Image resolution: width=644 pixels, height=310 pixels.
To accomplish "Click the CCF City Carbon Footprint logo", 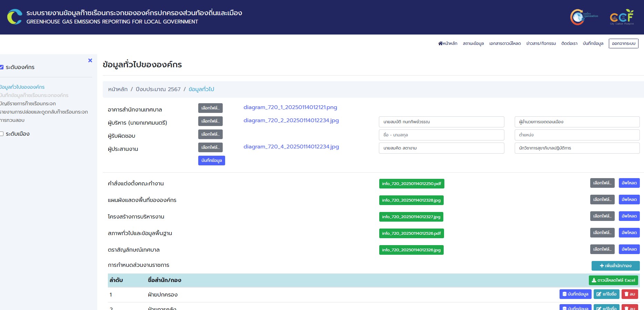I will [622, 17].
